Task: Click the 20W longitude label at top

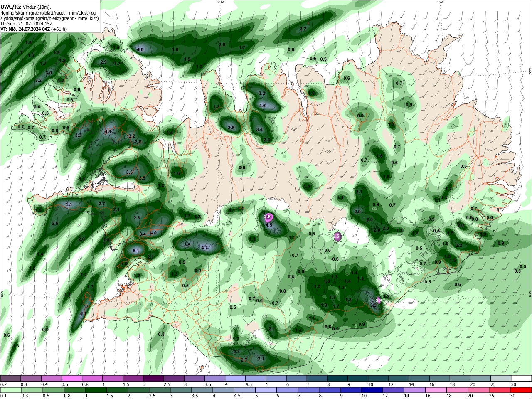Action: (x=222, y=2)
